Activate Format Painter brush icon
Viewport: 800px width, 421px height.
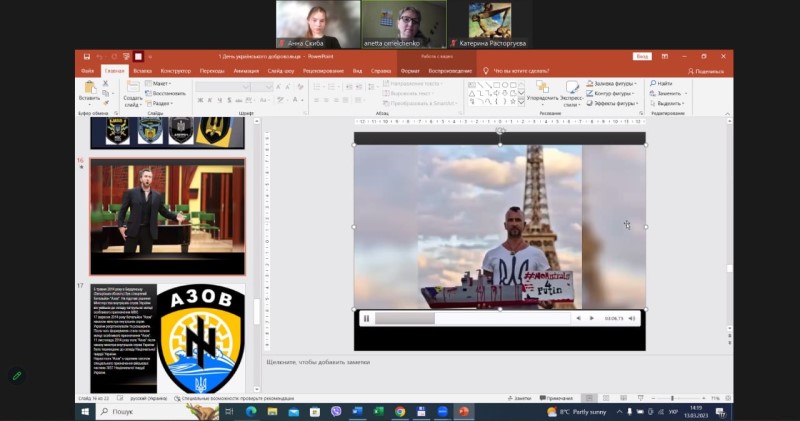click(x=106, y=103)
